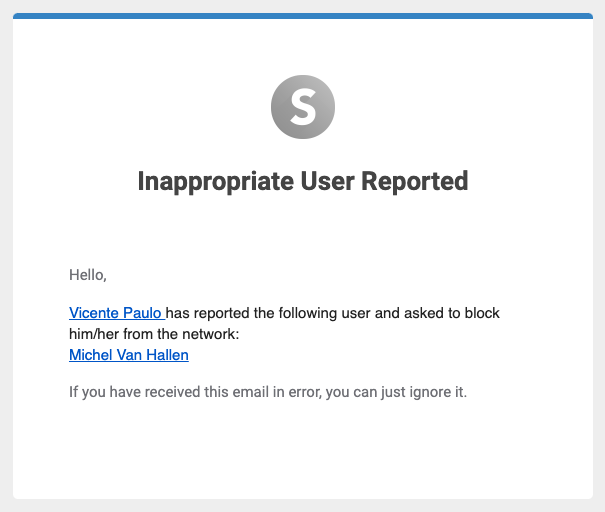Click the 'him/her from the network:' line

[x=154, y=334]
